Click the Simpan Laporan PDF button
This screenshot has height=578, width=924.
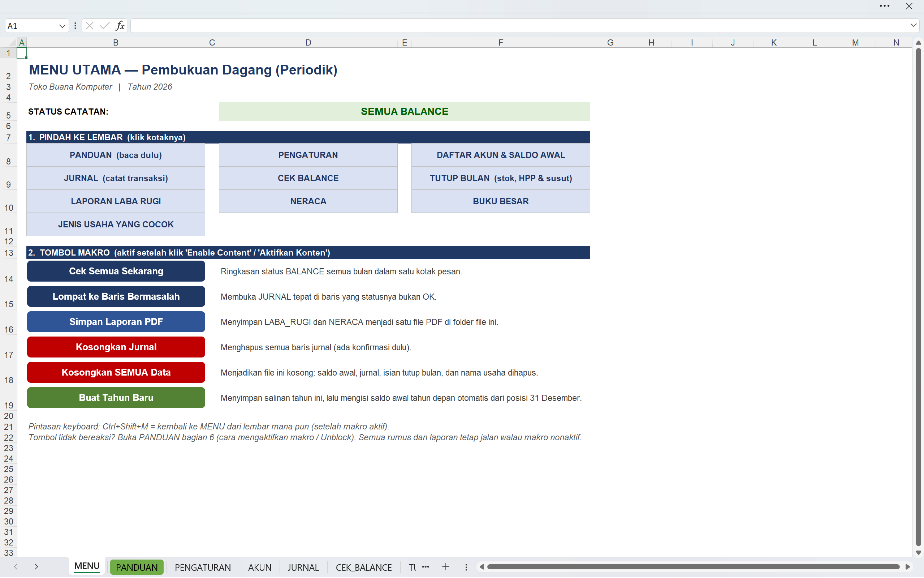(116, 322)
